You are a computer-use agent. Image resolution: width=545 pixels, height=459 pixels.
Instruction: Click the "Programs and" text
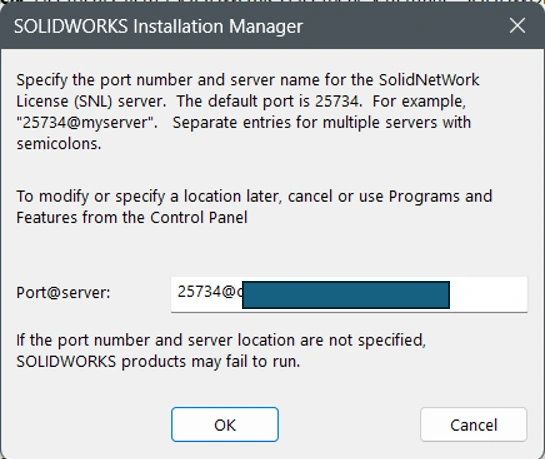(x=440, y=197)
